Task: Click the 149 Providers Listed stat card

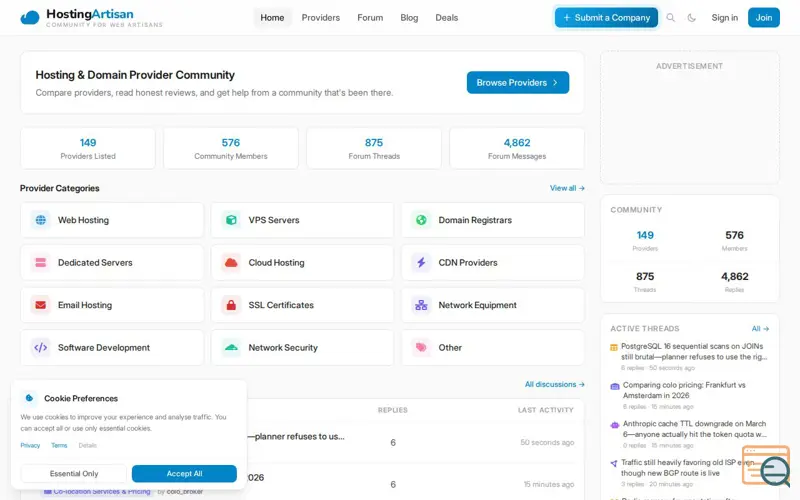Action: pos(88,148)
